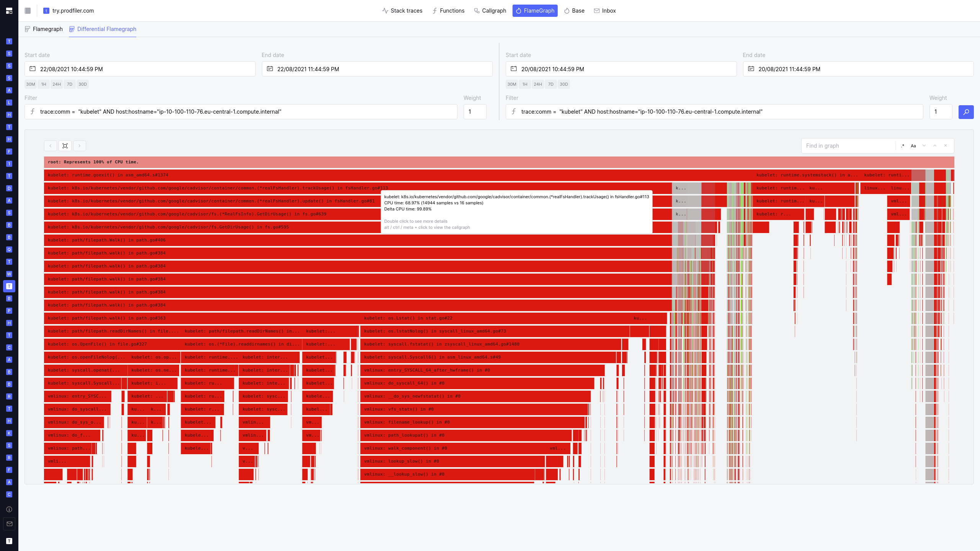Image resolution: width=980 pixels, height=551 pixels.
Task: Go back with flamegraph previous arrow
Action: click(51, 146)
